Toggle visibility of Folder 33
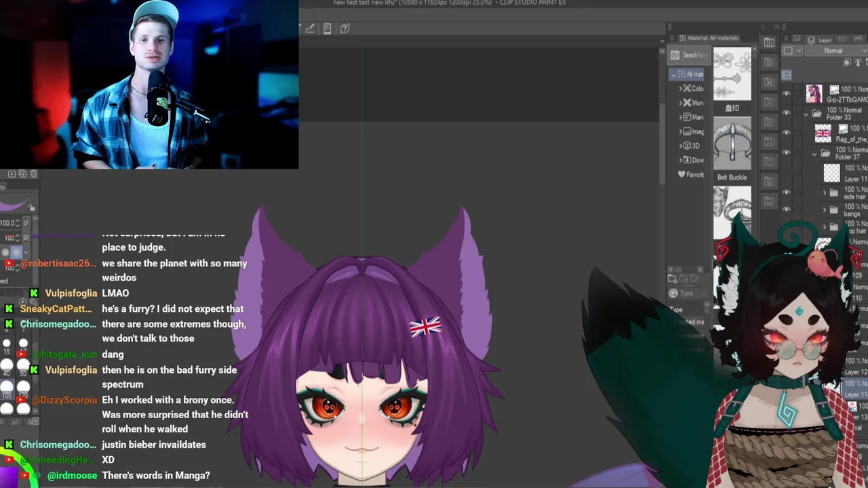The width and height of the screenshot is (868, 488). tap(787, 113)
